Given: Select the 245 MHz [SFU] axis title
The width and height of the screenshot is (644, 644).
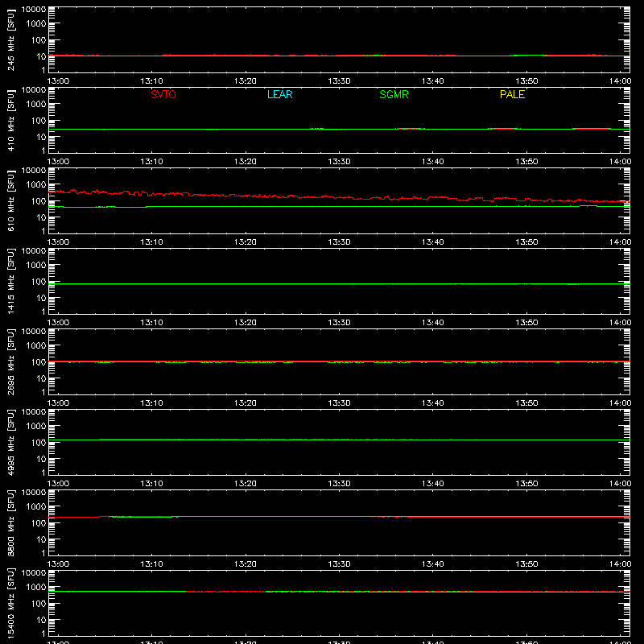Looking at the screenshot, I should [11, 39].
